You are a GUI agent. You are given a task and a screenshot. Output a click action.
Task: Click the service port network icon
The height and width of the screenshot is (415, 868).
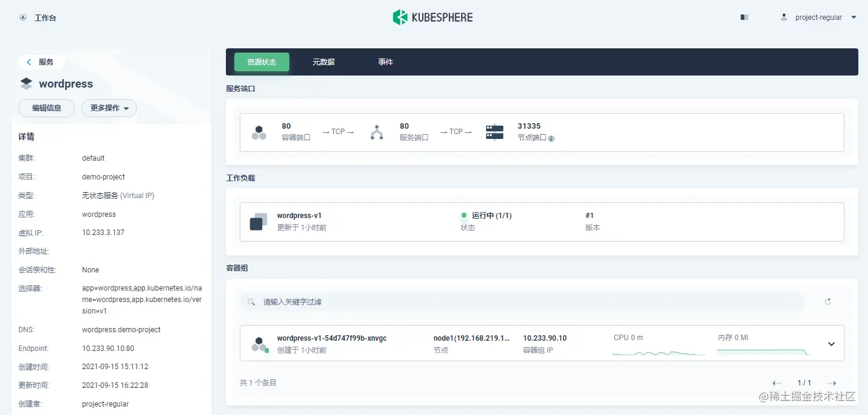377,132
